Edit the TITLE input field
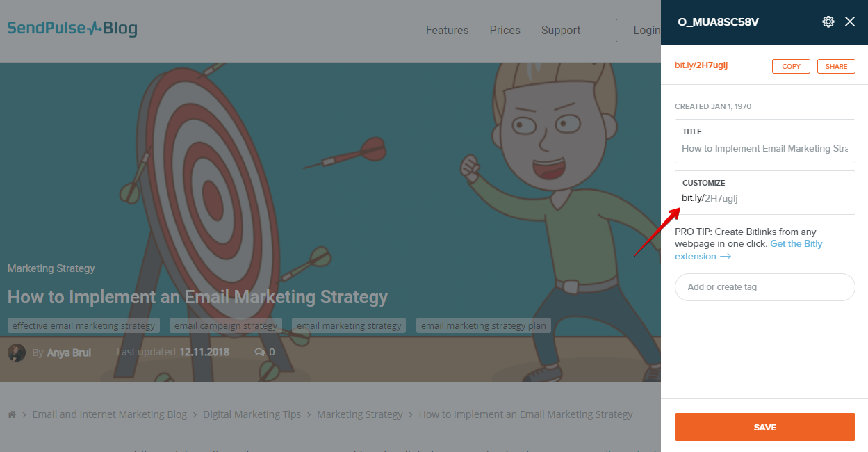Viewport: 868px width, 452px height. pos(765,141)
